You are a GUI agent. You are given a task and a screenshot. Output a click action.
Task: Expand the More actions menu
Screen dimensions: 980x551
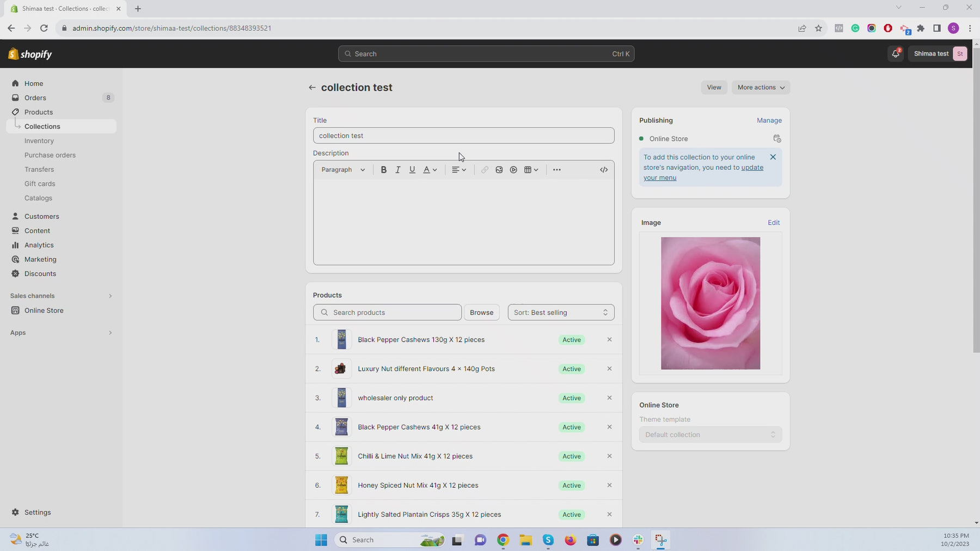(x=761, y=88)
